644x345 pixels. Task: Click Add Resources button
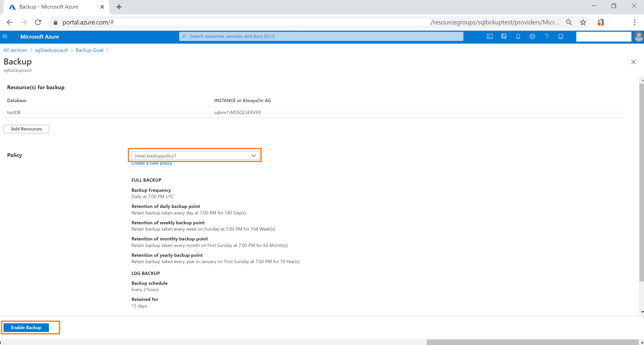(x=26, y=129)
